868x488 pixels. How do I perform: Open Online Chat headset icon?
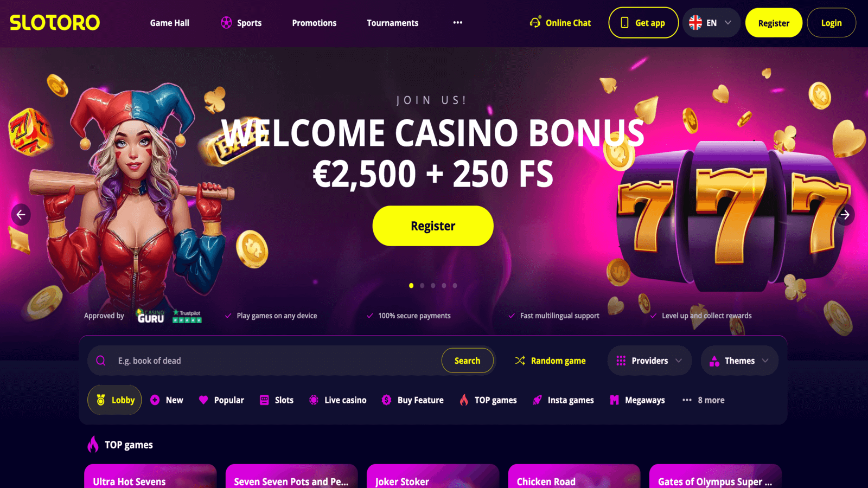pyautogui.click(x=535, y=22)
